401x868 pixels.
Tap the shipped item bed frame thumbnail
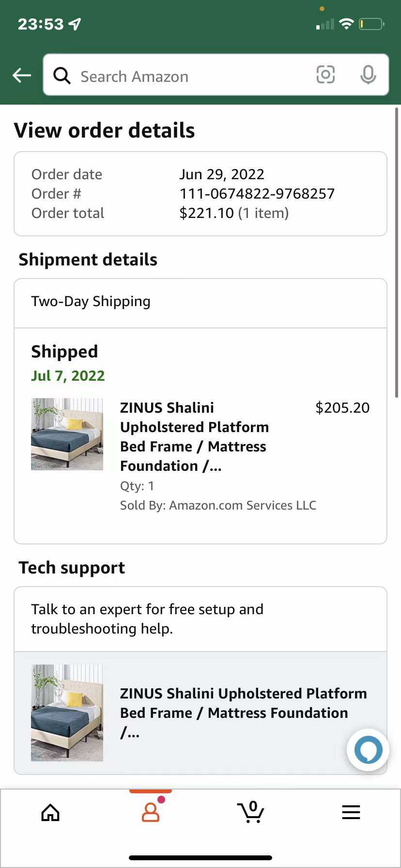pos(67,434)
